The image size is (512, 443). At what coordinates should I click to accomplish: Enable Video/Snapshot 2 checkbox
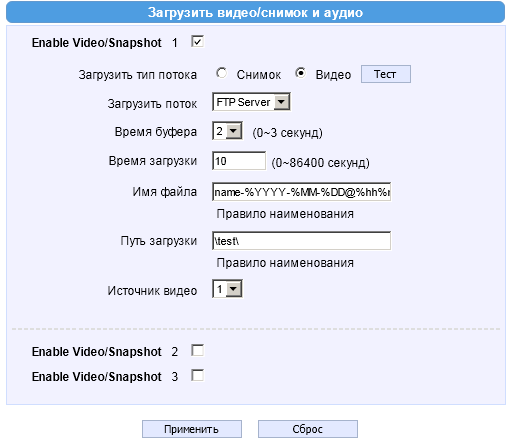point(197,350)
